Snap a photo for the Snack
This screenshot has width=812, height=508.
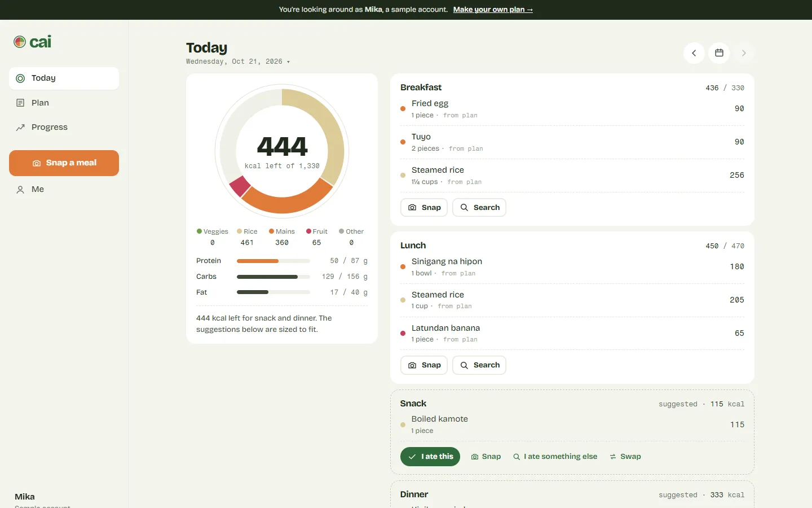(x=486, y=457)
